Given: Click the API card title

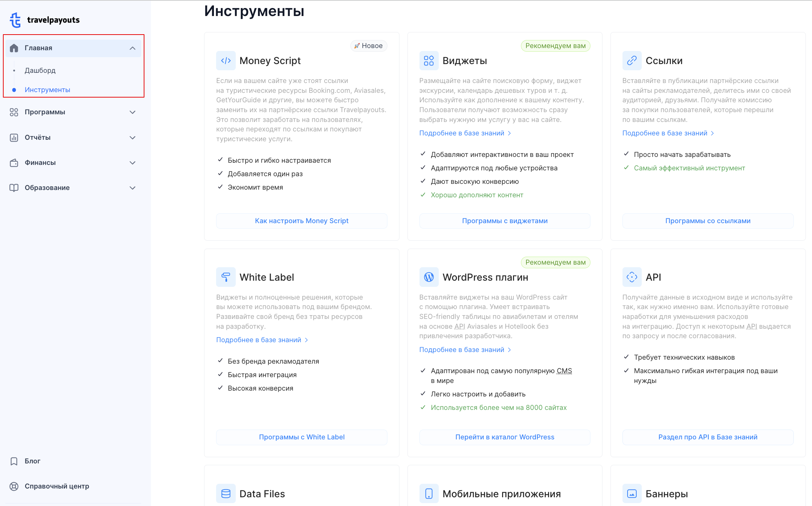Looking at the screenshot, I should (653, 277).
